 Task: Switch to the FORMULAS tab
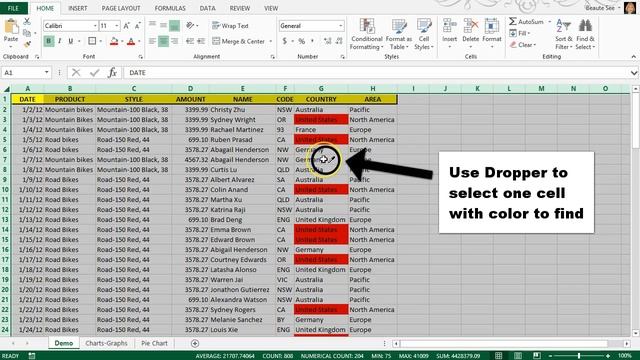click(x=170, y=8)
